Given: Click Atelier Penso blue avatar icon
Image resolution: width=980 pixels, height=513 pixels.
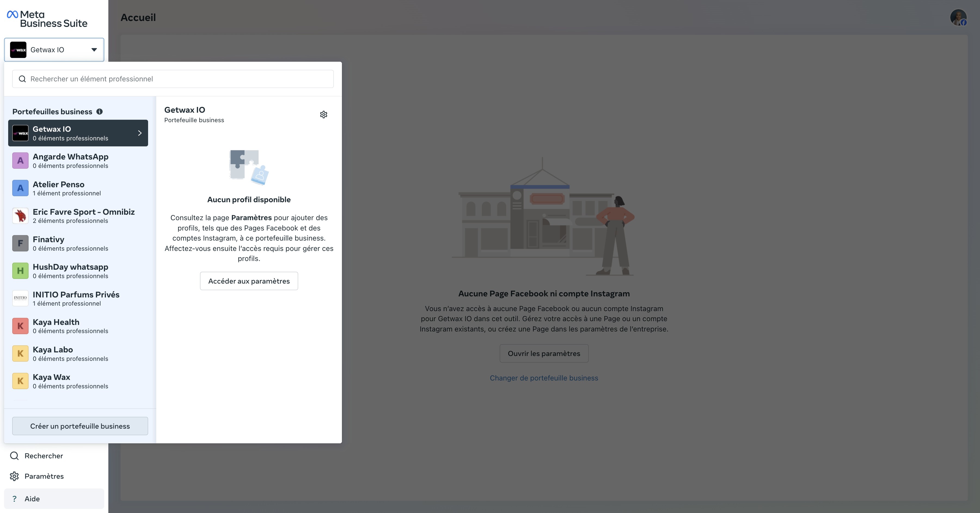Looking at the screenshot, I should point(20,188).
